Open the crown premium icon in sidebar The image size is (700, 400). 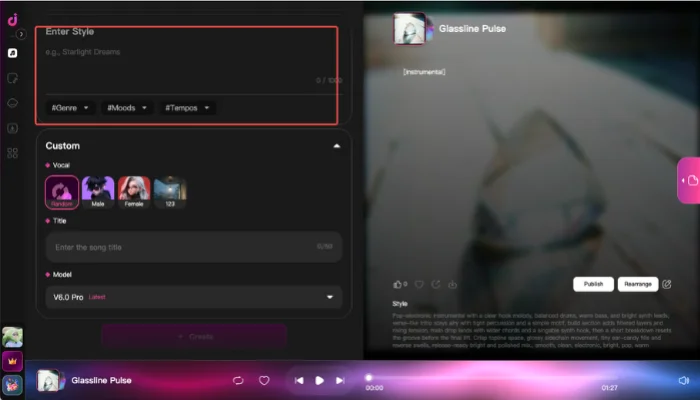[x=12, y=361]
